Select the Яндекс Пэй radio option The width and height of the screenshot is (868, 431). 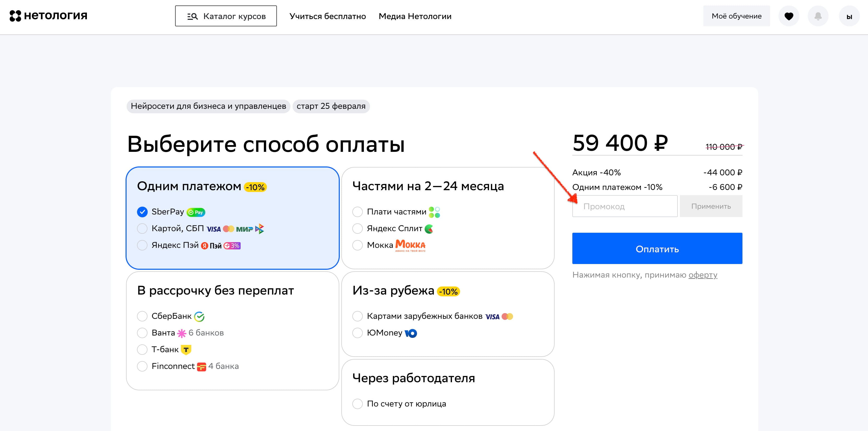pos(142,245)
